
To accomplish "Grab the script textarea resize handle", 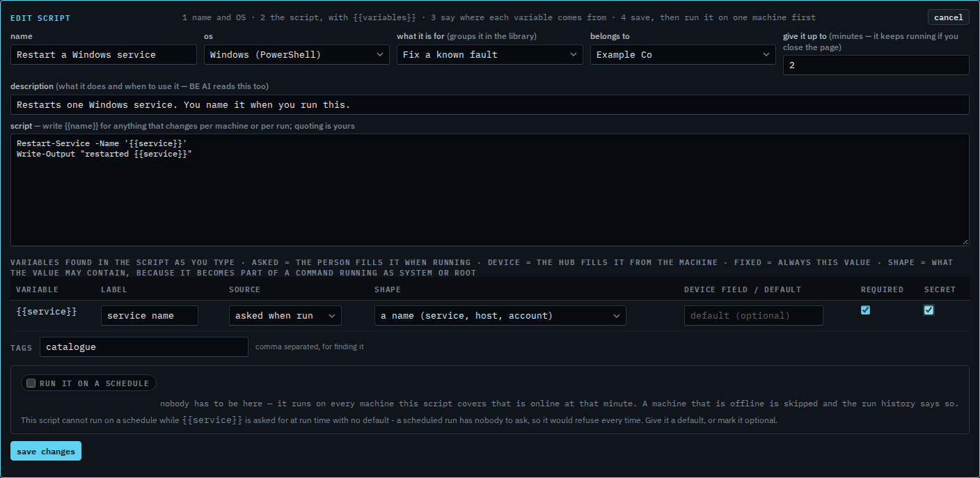I will 965,241.
